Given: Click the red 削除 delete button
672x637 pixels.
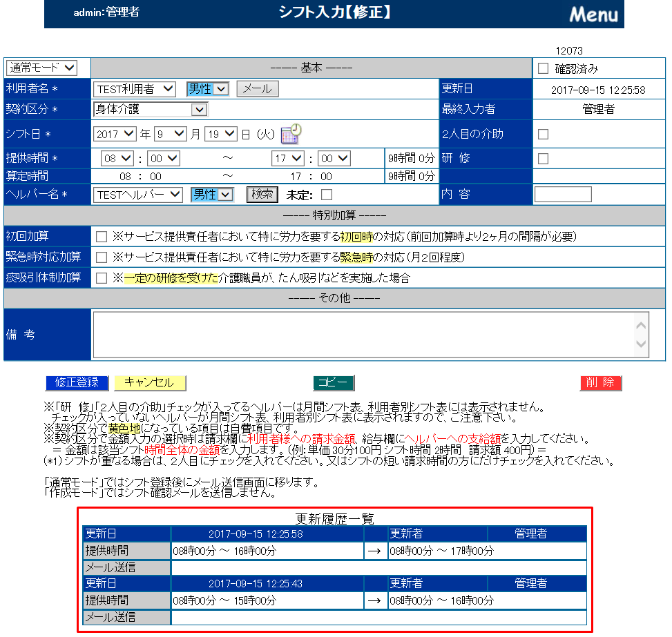Looking at the screenshot, I should (601, 383).
